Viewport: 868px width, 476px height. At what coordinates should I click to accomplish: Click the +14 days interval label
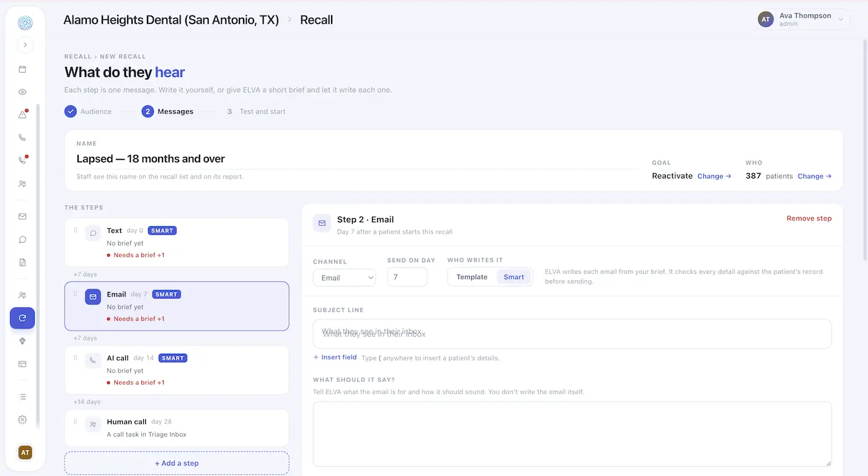(x=87, y=402)
